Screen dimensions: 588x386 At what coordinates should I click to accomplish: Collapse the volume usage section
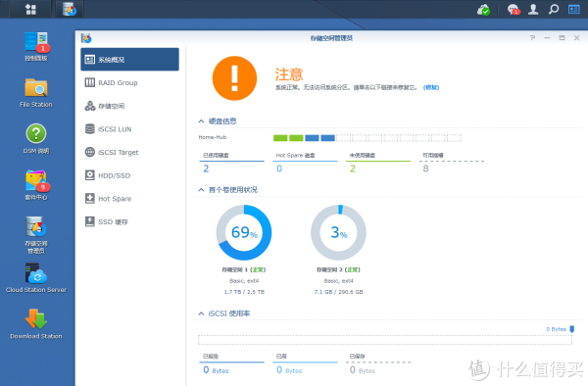[201, 190]
